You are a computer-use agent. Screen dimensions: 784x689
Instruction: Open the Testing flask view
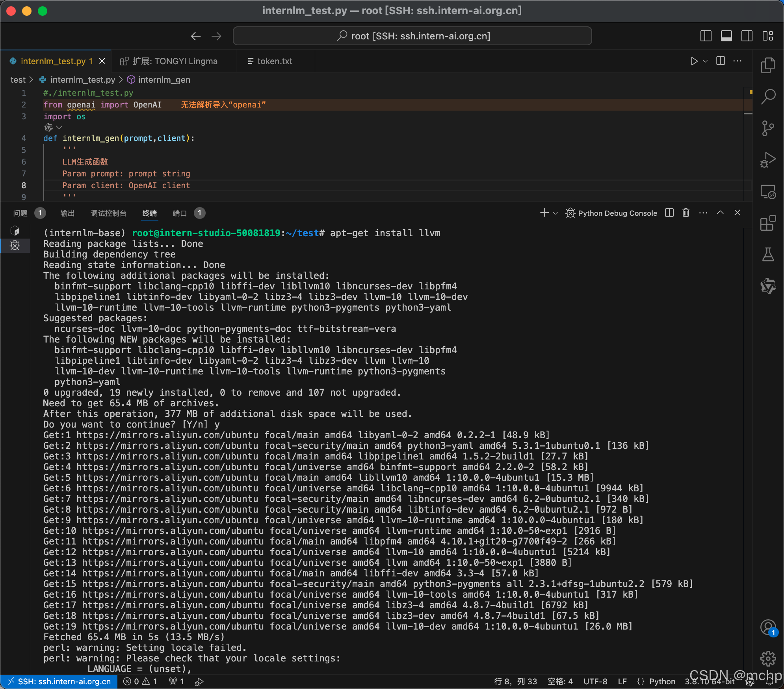767,255
